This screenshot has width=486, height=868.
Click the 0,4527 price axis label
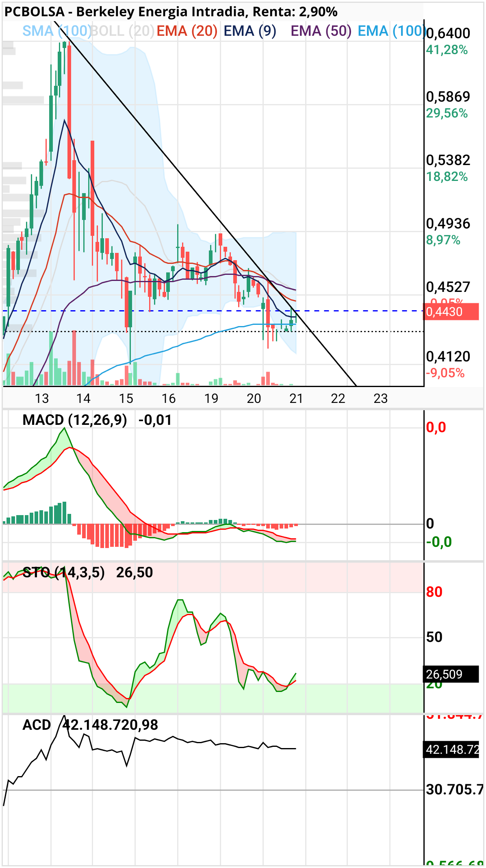click(x=448, y=287)
